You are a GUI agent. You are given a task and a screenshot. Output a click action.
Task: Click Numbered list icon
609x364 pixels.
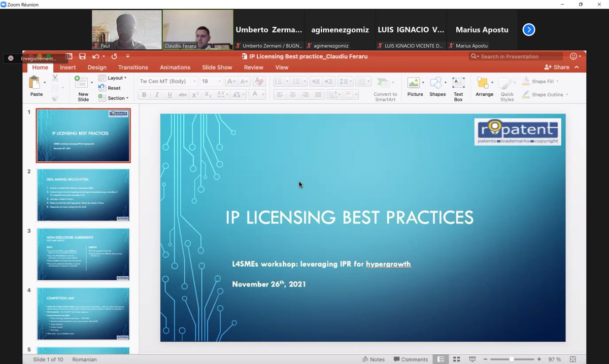point(296,81)
